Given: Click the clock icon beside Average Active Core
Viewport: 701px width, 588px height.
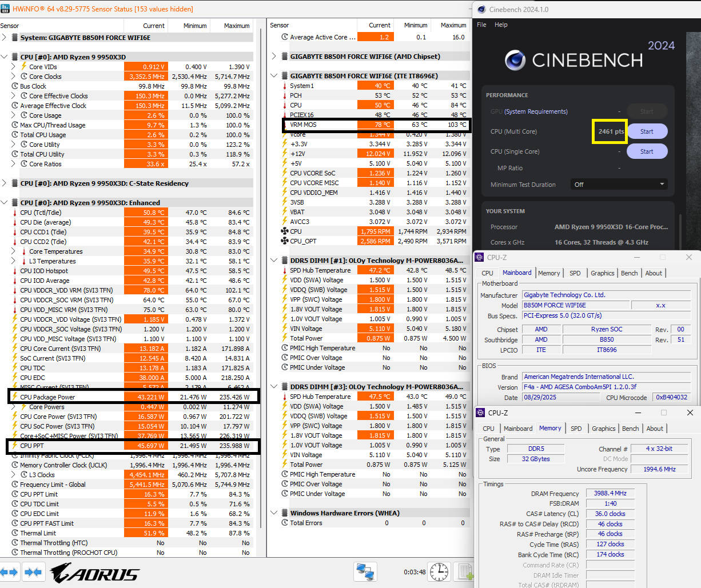Looking at the screenshot, I should pyautogui.click(x=285, y=37).
